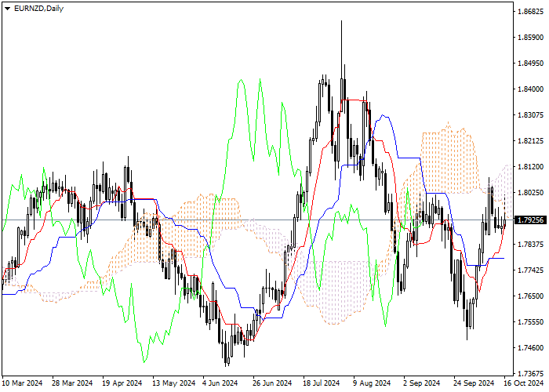Click the 1.75550 price axis label
The height and width of the screenshot is (392, 549).
tap(530, 322)
